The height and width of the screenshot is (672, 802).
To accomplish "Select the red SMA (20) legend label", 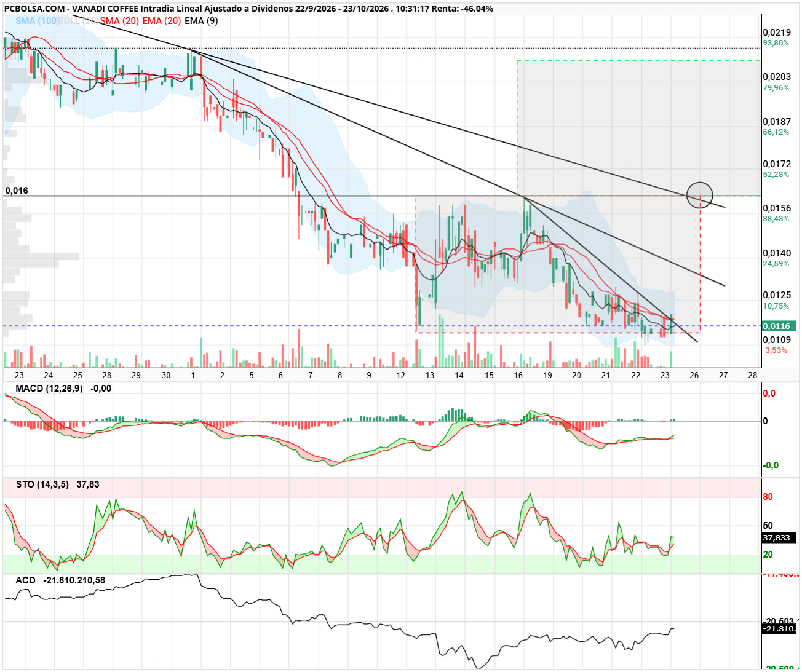I will [x=120, y=21].
